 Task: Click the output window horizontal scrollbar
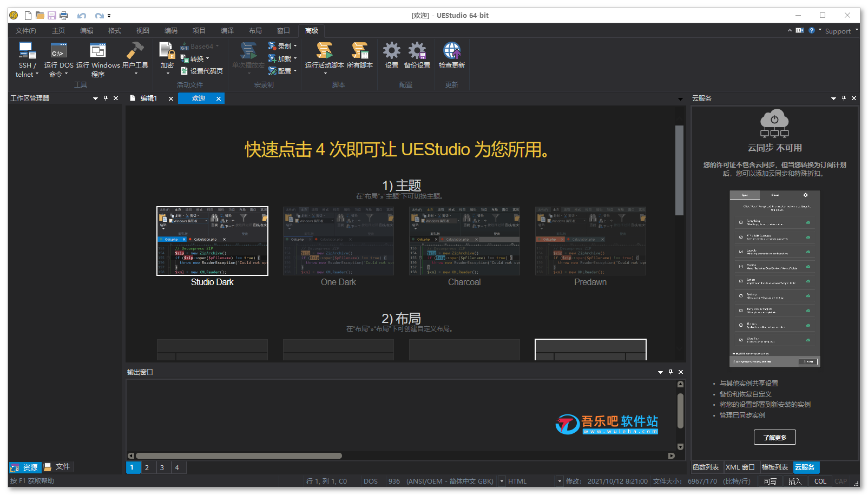pyautogui.click(x=239, y=456)
